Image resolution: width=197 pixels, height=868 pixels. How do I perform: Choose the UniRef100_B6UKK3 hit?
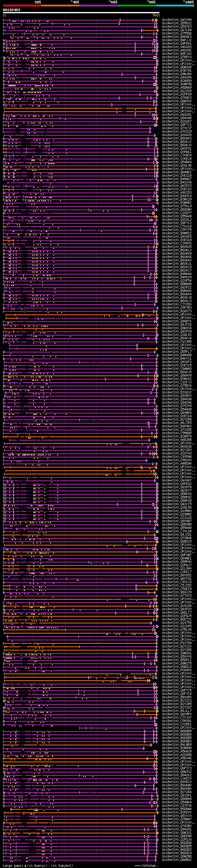(x=177, y=138)
